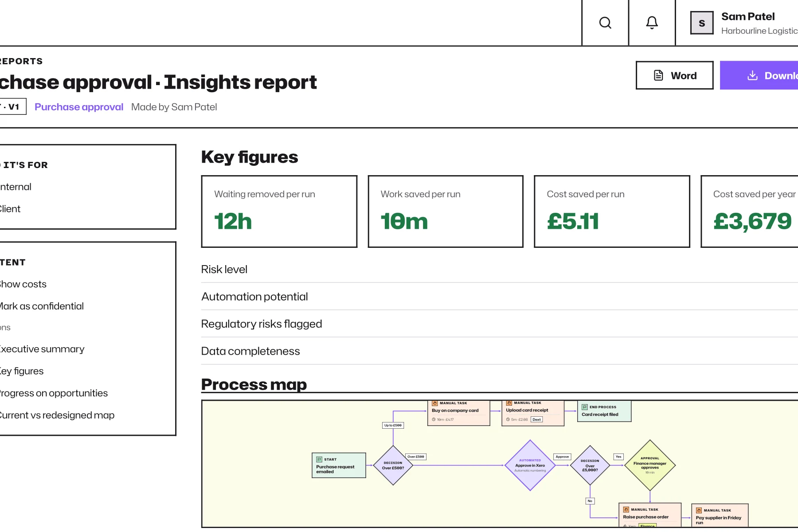Click the No branch label

(590, 501)
